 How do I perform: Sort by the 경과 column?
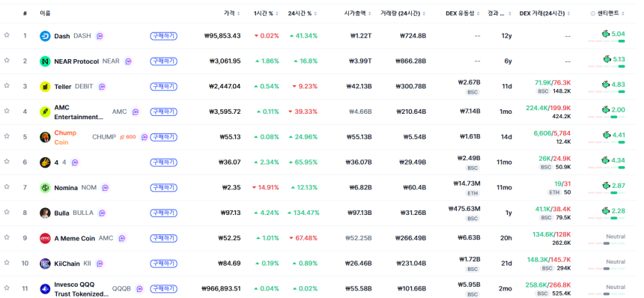(499, 13)
